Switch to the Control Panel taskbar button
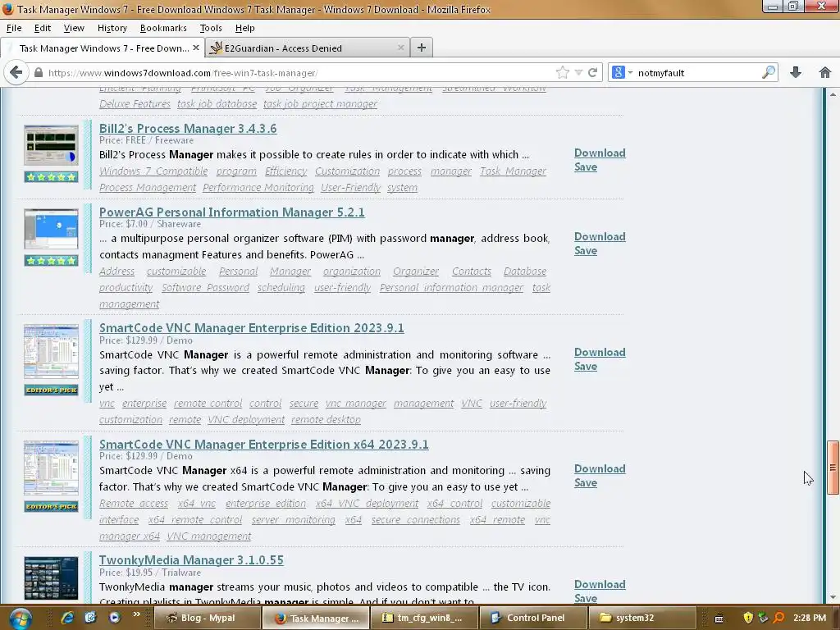The width and height of the screenshot is (840, 630). [x=533, y=618]
